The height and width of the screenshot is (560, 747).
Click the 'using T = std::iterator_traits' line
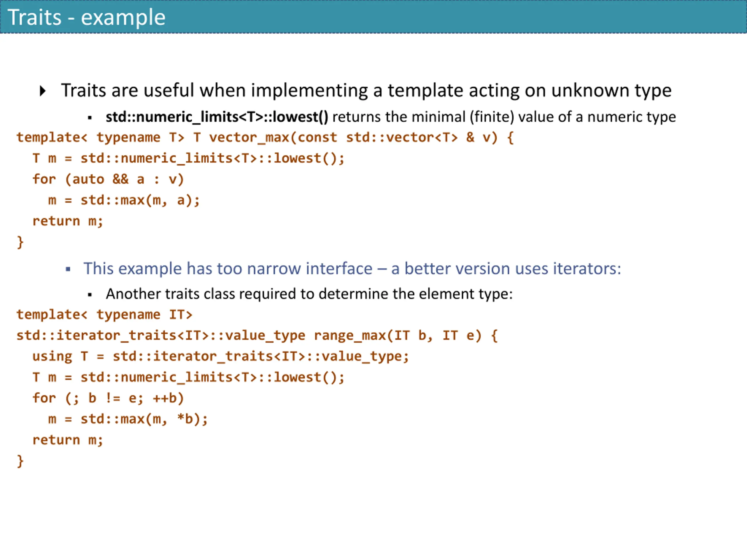(x=221, y=356)
